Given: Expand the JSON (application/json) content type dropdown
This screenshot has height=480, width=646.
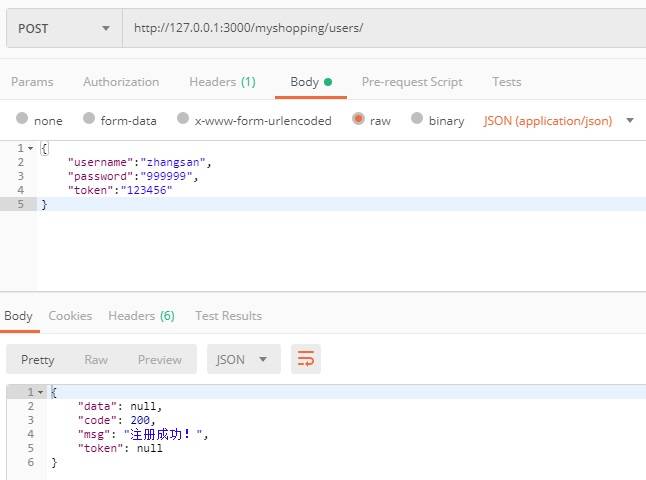Looking at the screenshot, I should [559, 120].
